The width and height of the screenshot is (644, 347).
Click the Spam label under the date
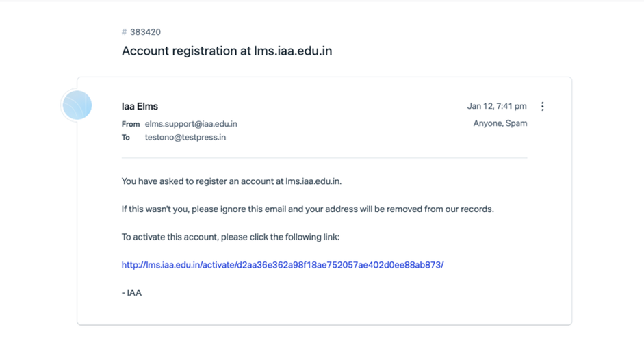516,124
